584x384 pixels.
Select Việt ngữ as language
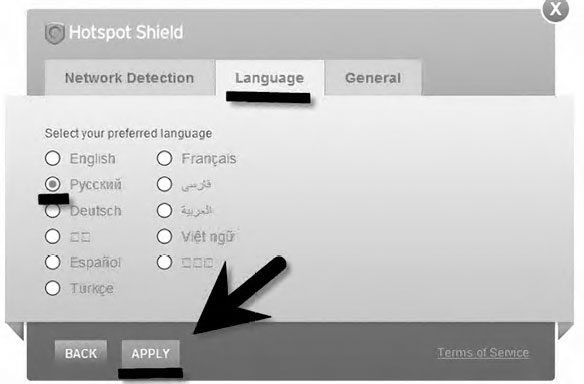[164, 236]
